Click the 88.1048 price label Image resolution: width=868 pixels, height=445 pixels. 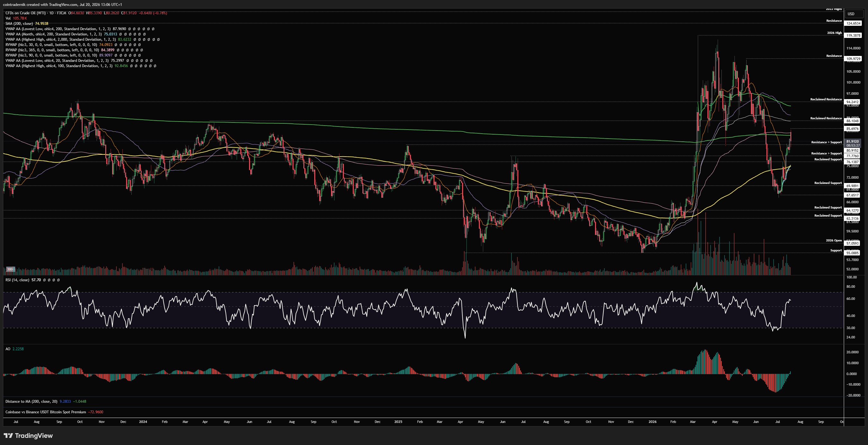pyautogui.click(x=852, y=121)
